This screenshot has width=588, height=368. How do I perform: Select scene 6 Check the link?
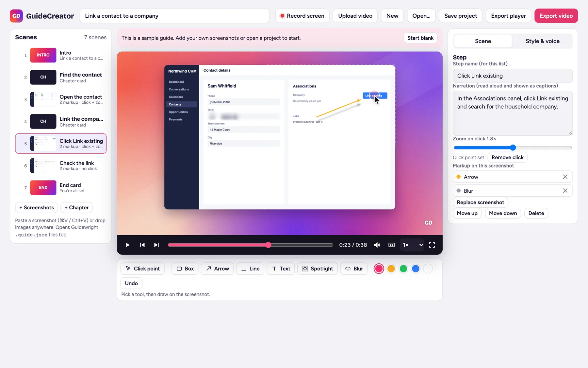61,166
